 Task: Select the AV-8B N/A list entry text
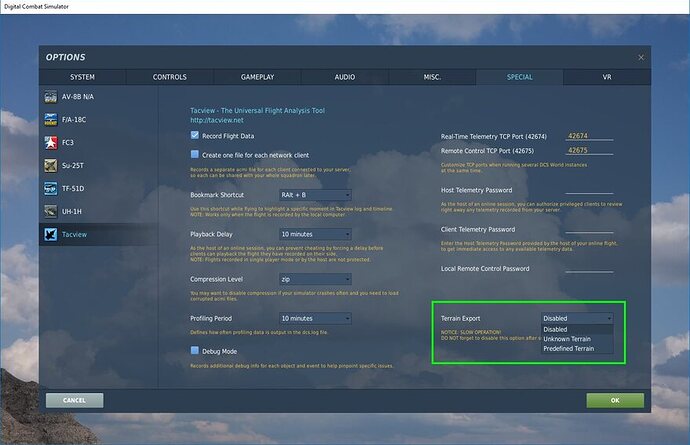click(x=78, y=97)
